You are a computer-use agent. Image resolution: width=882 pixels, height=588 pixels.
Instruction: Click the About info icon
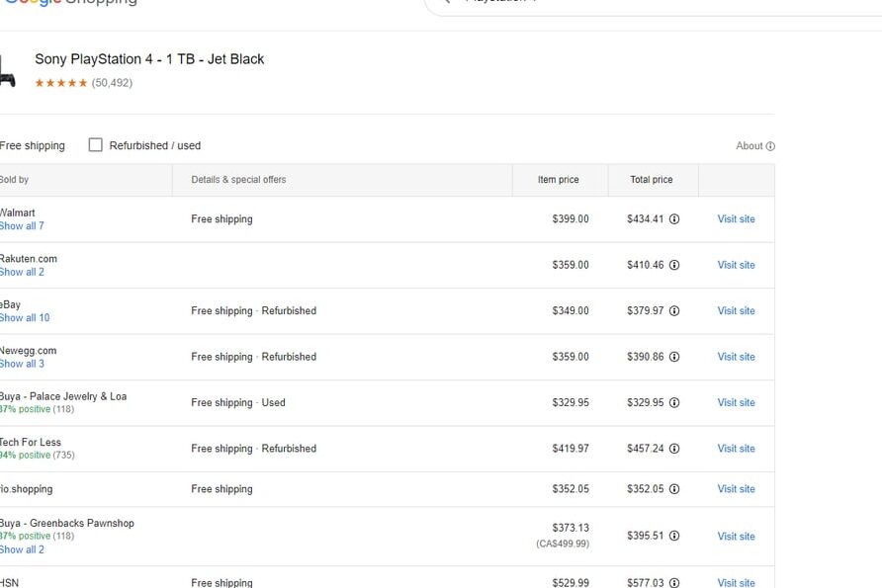pyautogui.click(x=770, y=146)
